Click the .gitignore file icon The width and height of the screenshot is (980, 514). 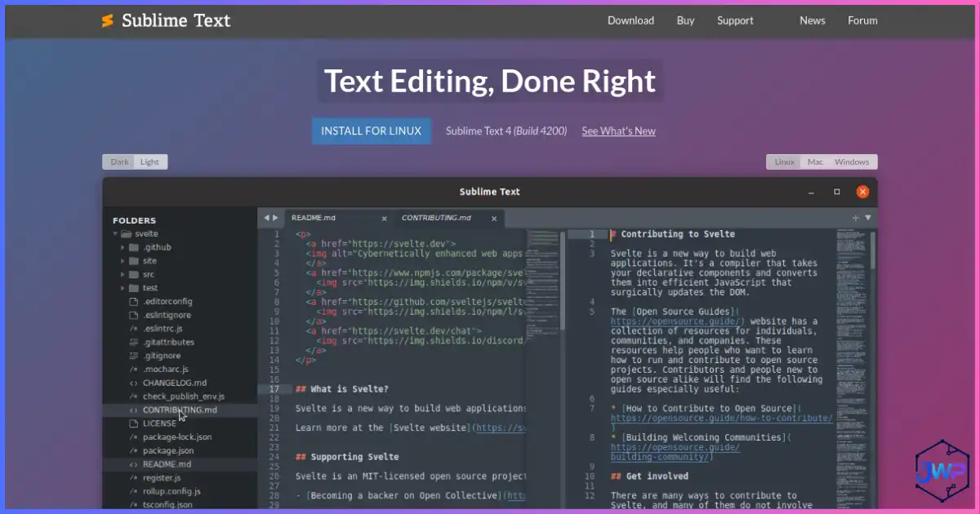click(134, 356)
